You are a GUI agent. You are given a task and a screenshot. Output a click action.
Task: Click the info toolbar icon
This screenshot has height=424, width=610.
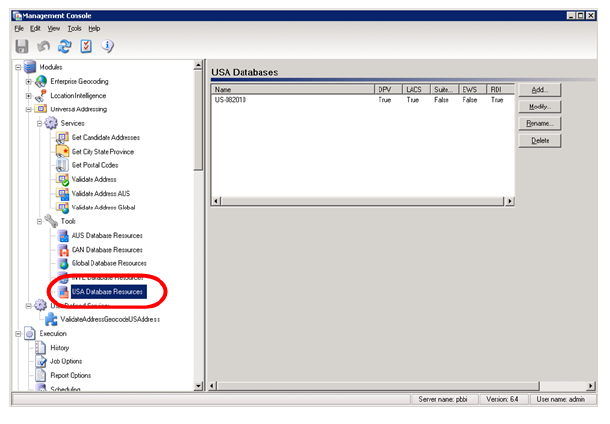coord(107,46)
